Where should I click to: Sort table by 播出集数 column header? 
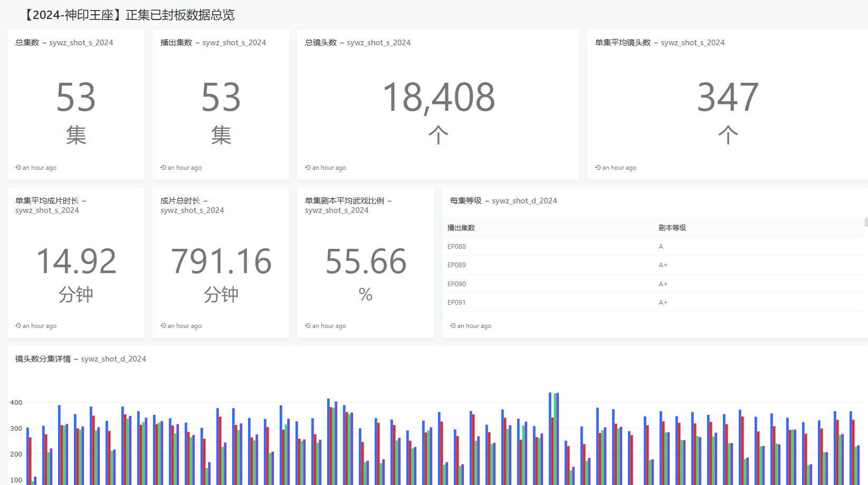tap(461, 228)
